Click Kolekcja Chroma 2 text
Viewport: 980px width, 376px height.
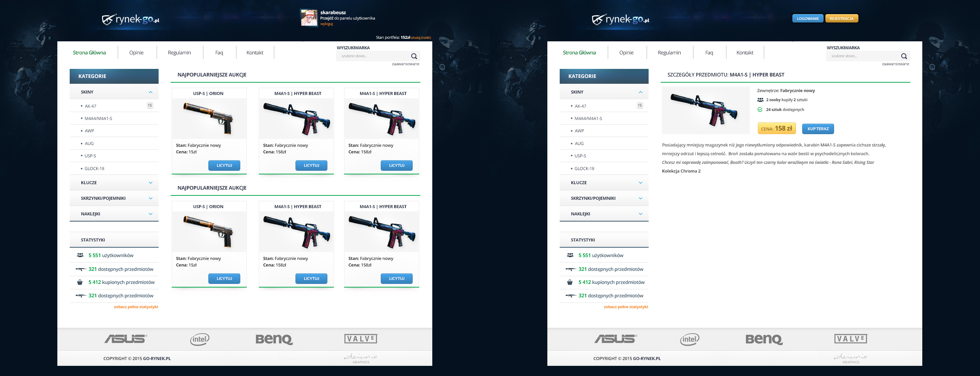tap(681, 171)
